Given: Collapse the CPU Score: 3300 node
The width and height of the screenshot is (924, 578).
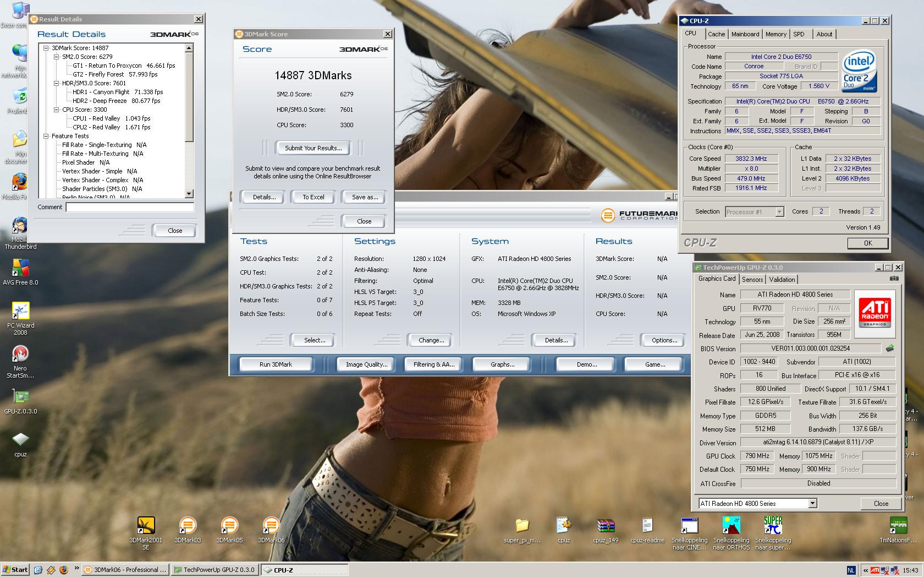Looking at the screenshot, I should [x=57, y=110].
